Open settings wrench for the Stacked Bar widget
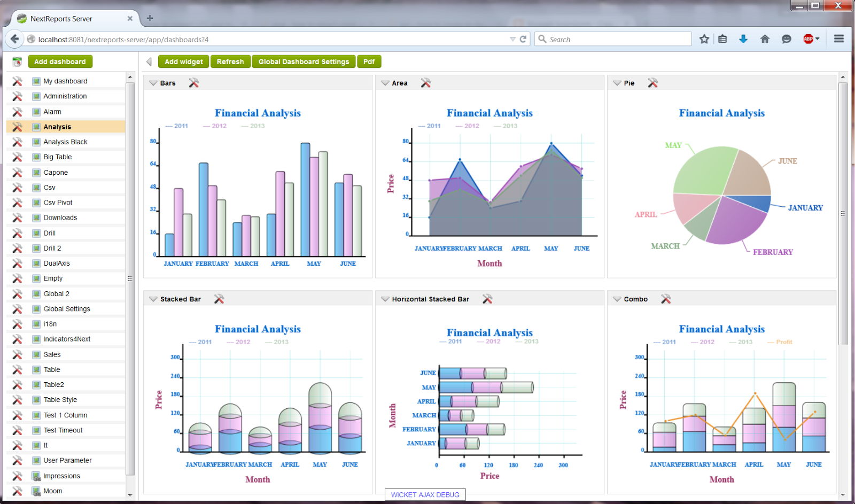 point(219,299)
